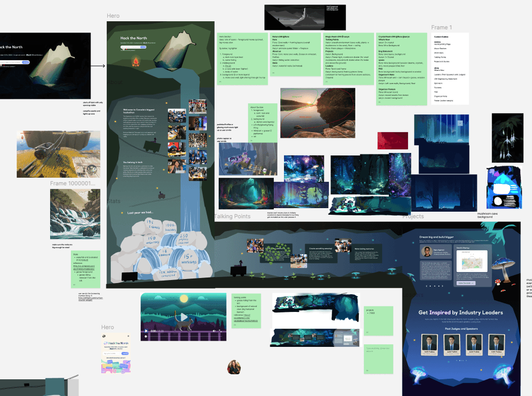Open Pinterest link in talking points sticky note
Image resolution: width=532 pixels, height=396 pixels.
(245, 318)
